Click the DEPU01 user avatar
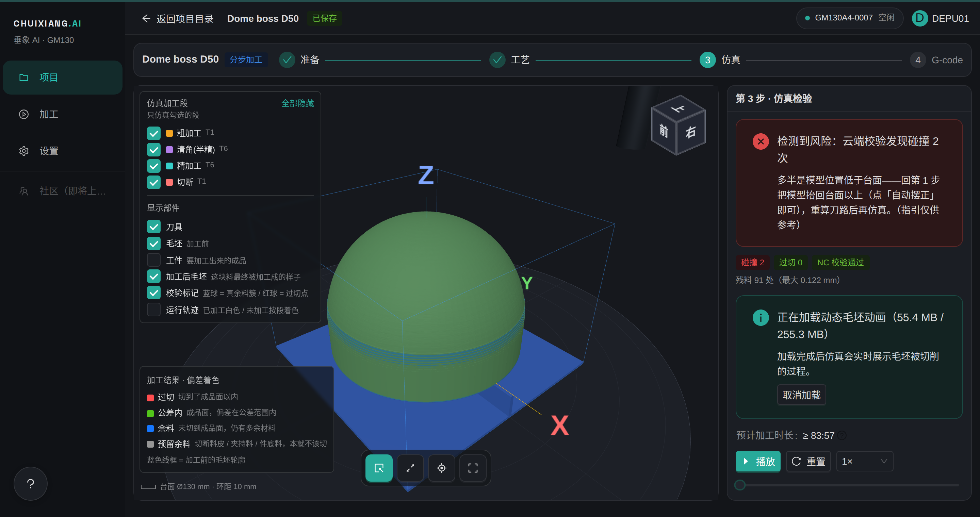 (919, 18)
